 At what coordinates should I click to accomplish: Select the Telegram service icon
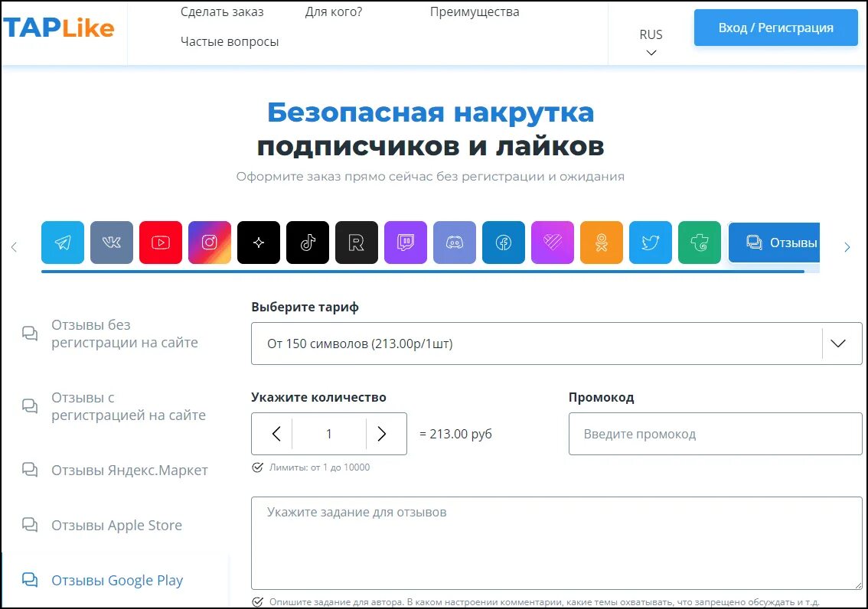pyautogui.click(x=63, y=243)
